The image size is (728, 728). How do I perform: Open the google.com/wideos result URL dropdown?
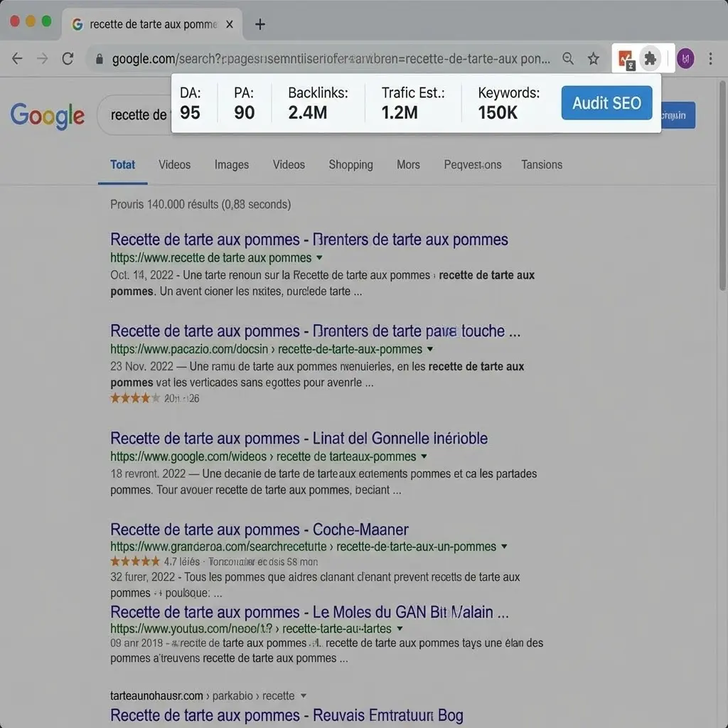[424, 456]
